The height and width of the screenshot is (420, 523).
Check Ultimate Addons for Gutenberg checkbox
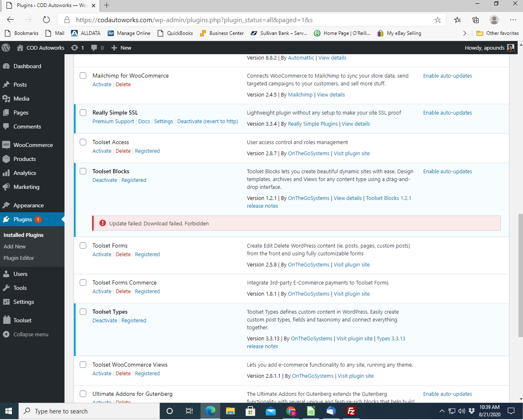click(x=83, y=394)
